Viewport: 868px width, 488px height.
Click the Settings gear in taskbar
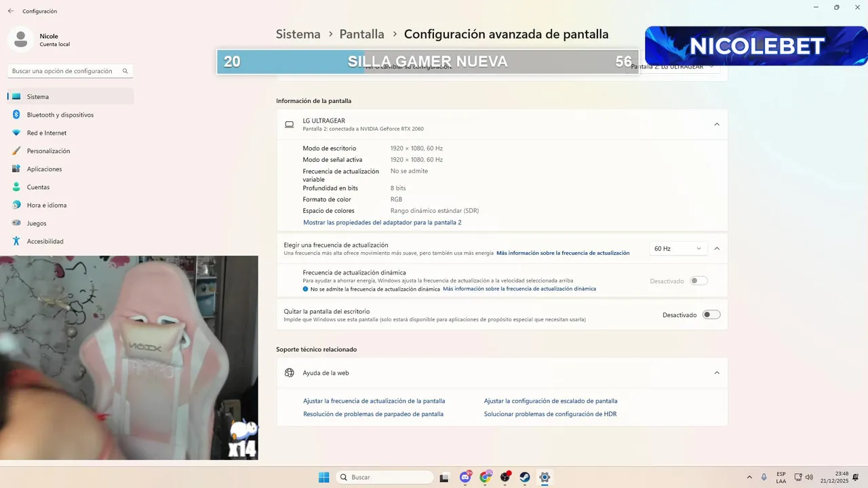point(545,477)
